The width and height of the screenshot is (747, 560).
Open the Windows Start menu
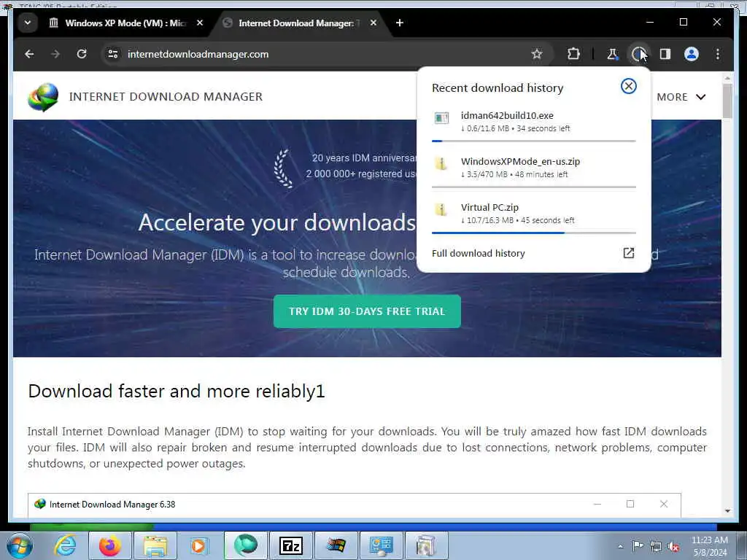(19, 545)
